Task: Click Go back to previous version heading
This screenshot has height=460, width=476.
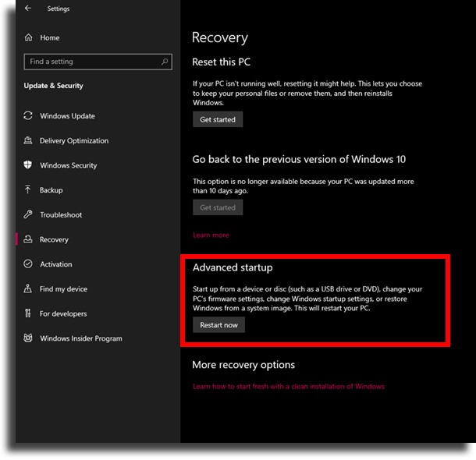Action: point(299,160)
